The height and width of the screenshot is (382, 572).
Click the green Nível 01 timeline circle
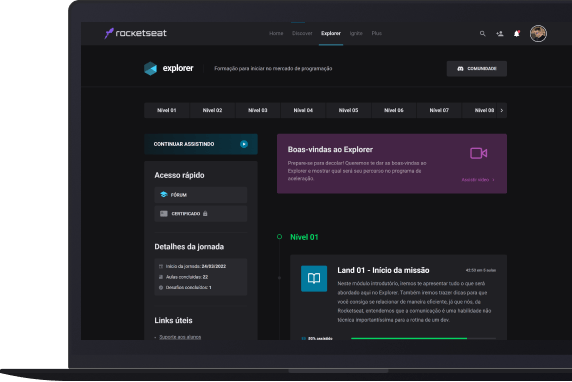tap(279, 237)
